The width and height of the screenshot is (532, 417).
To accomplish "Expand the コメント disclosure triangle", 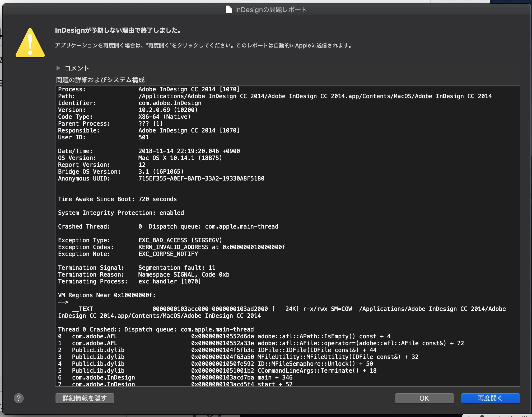I will [58, 68].
